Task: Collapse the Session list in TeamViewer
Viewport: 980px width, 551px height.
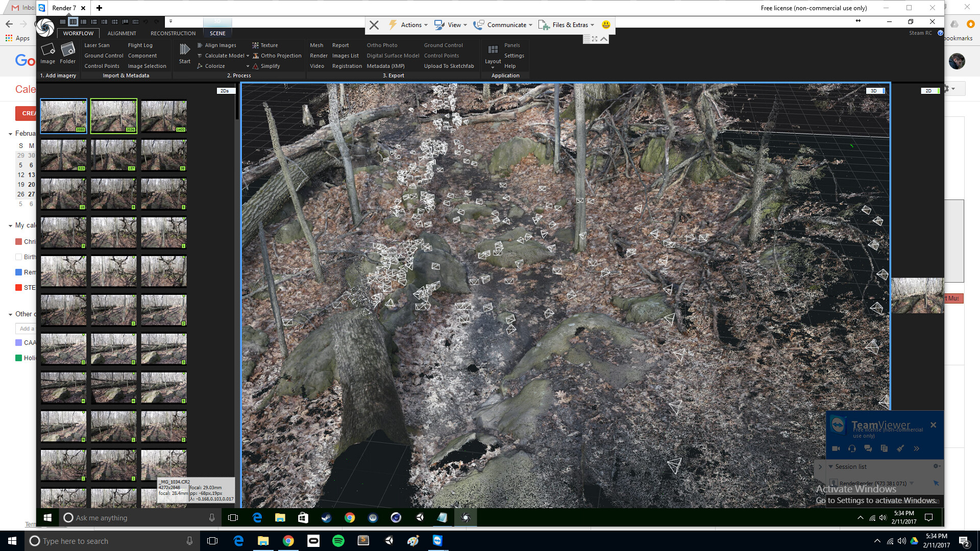Action: [831, 466]
